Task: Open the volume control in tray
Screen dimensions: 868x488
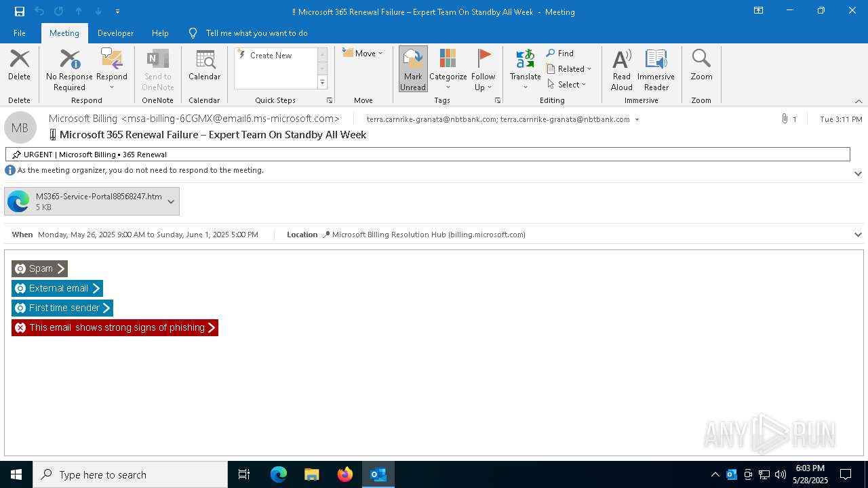Action: (x=780, y=474)
